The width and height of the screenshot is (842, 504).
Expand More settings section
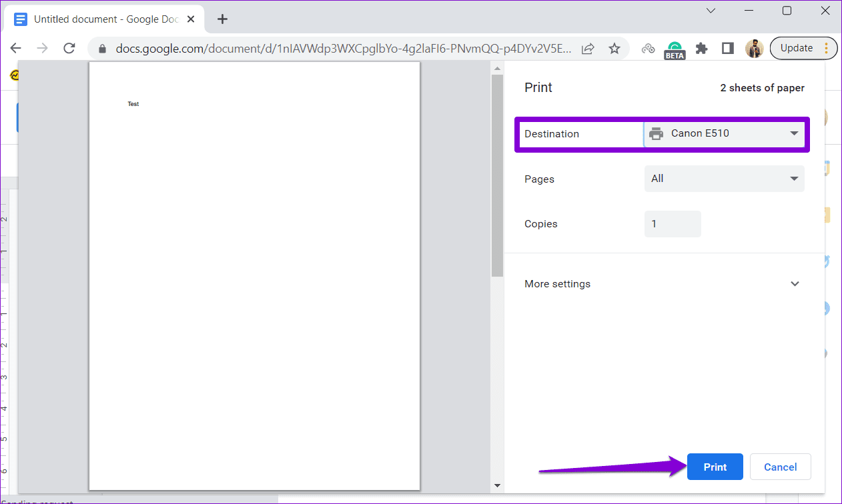coord(664,284)
